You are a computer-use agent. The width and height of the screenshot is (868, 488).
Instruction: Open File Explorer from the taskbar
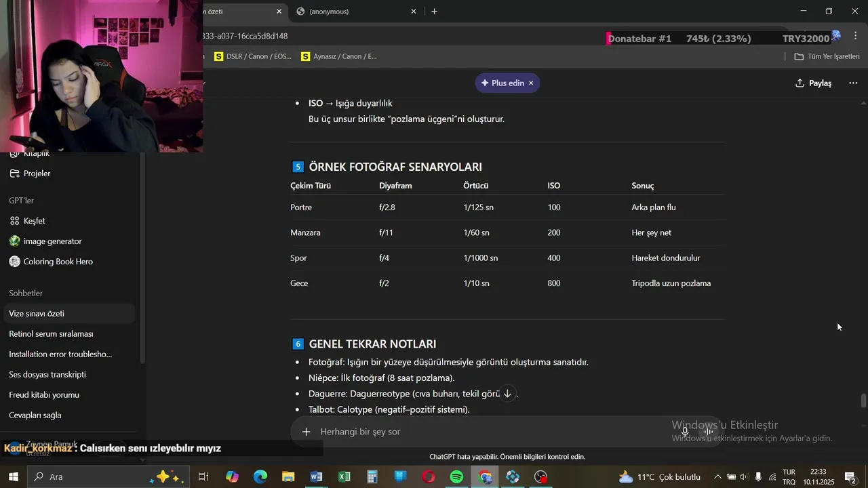click(x=288, y=476)
